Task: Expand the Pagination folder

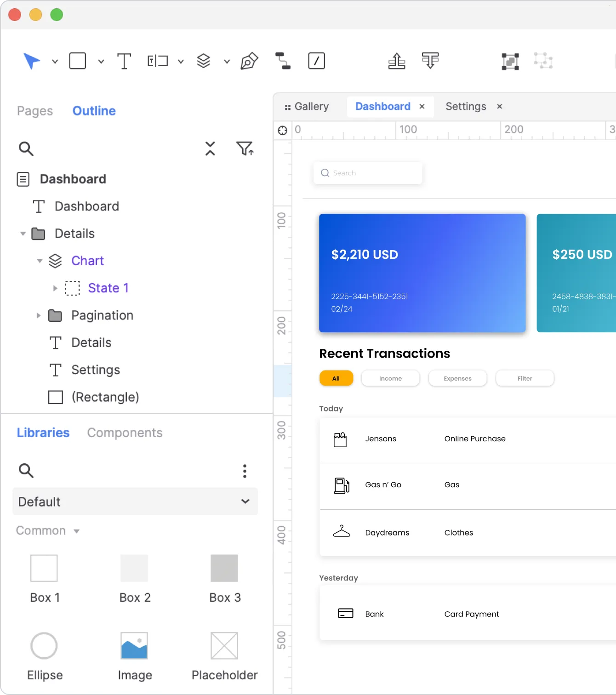Action: (39, 315)
